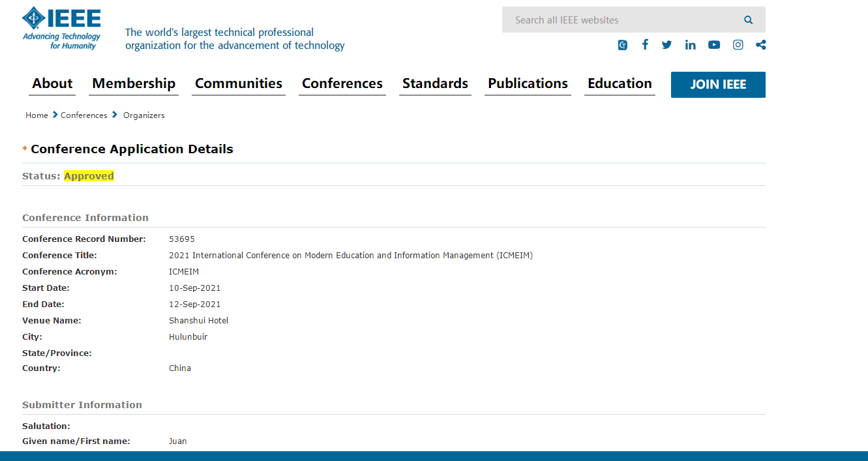Click venue name Shanshui Hotel
The image size is (868, 461).
point(199,321)
